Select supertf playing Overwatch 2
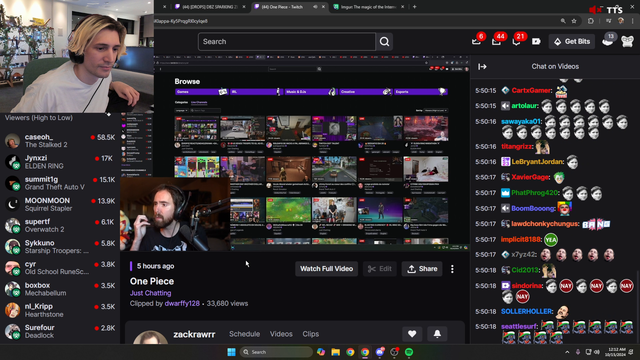 60,226
